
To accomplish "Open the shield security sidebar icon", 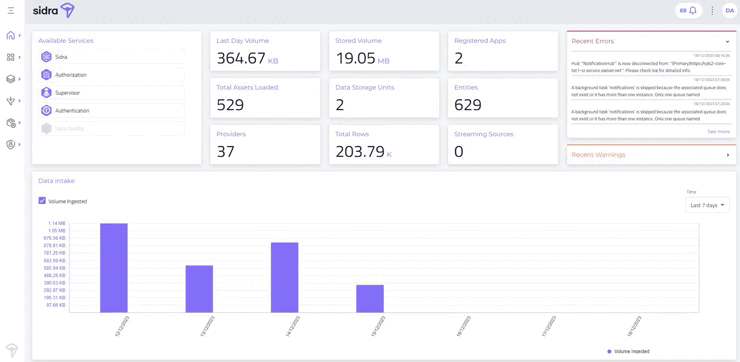I will point(10,144).
